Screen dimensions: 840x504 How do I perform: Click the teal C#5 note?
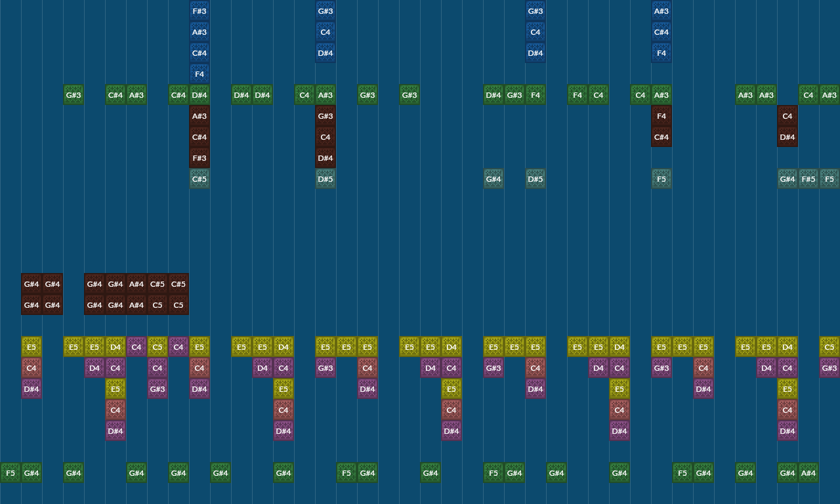point(199,179)
